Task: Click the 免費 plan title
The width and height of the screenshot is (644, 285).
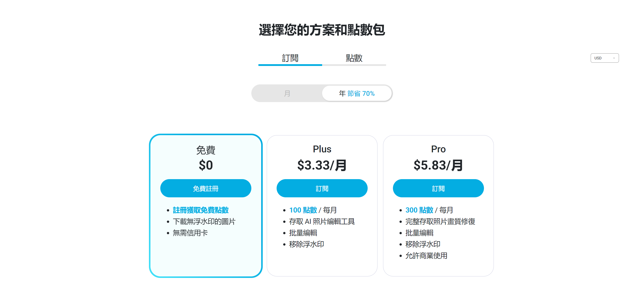Action: [x=206, y=150]
